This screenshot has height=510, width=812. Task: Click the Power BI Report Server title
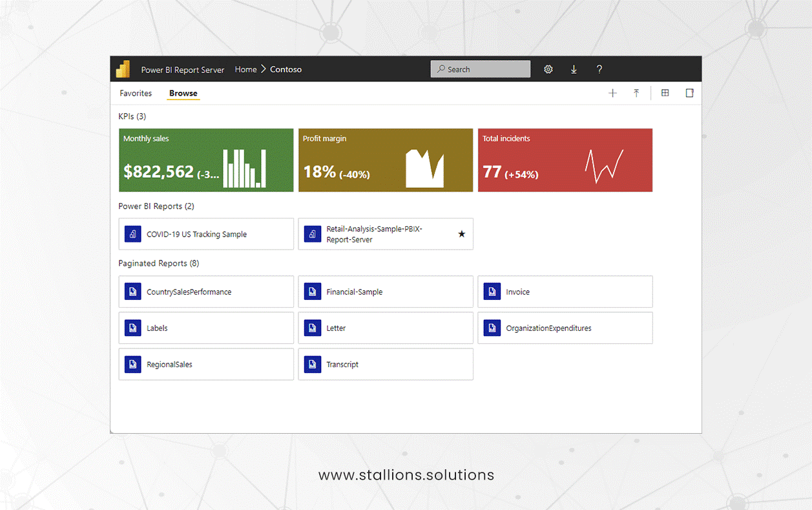(183, 70)
